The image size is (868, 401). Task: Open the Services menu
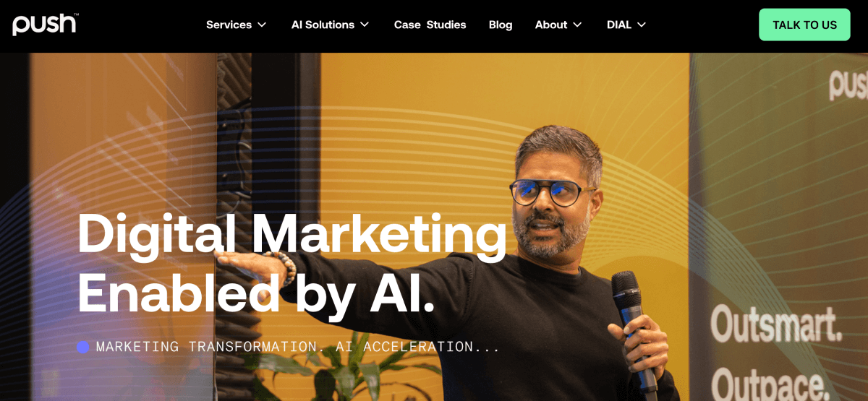tap(229, 25)
